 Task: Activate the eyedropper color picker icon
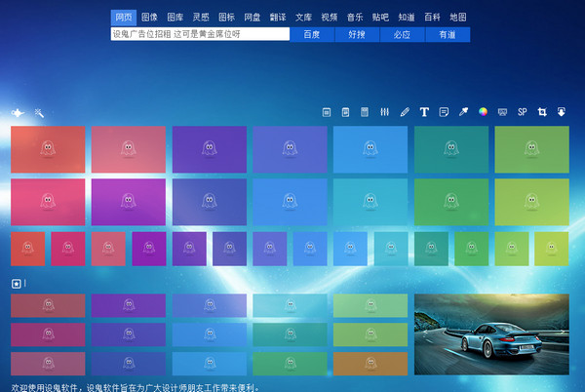(463, 111)
